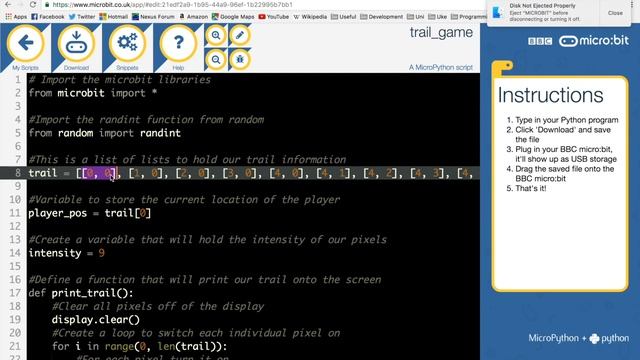
Task: Click 'def print_trail():' on line 17
Action: 81,293
